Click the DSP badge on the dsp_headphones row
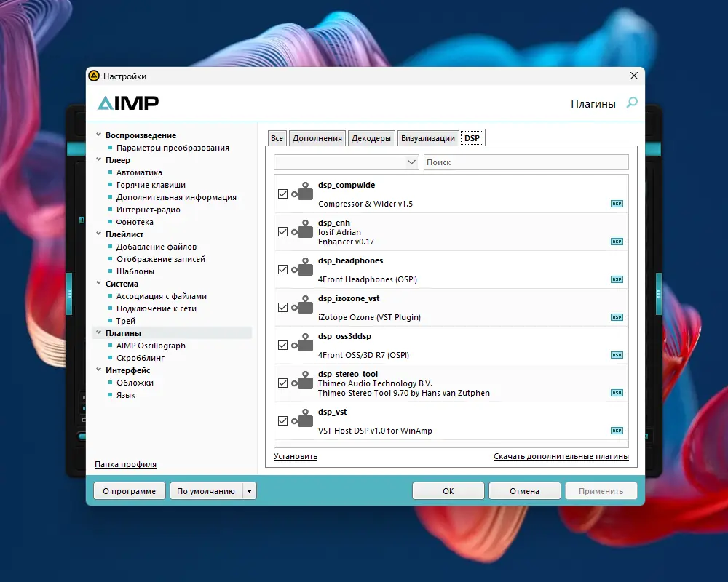728x582 pixels. click(617, 279)
